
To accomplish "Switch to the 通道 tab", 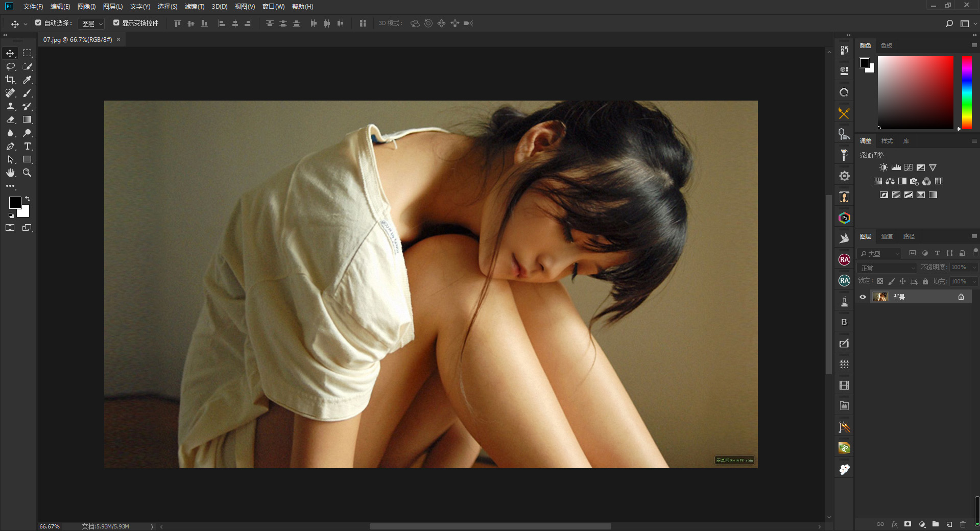I will [887, 236].
